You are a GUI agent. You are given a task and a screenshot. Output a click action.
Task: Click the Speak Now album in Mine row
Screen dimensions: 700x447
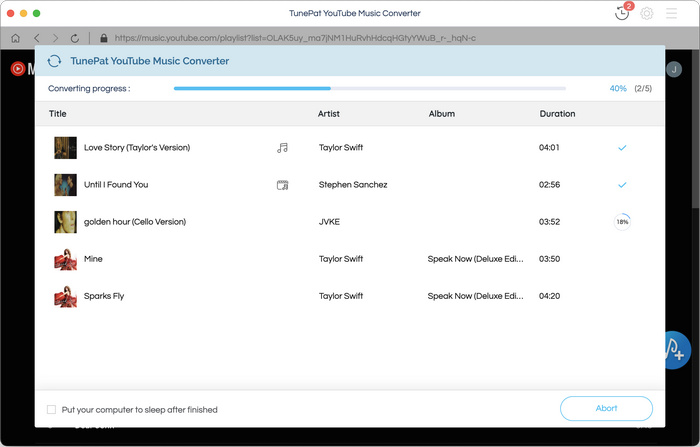pos(475,259)
